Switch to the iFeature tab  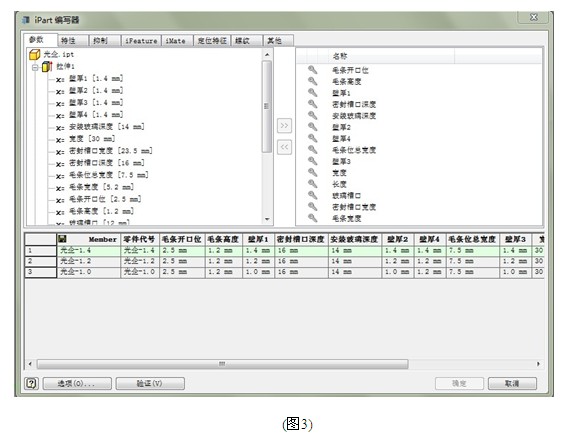(x=141, y=41)
